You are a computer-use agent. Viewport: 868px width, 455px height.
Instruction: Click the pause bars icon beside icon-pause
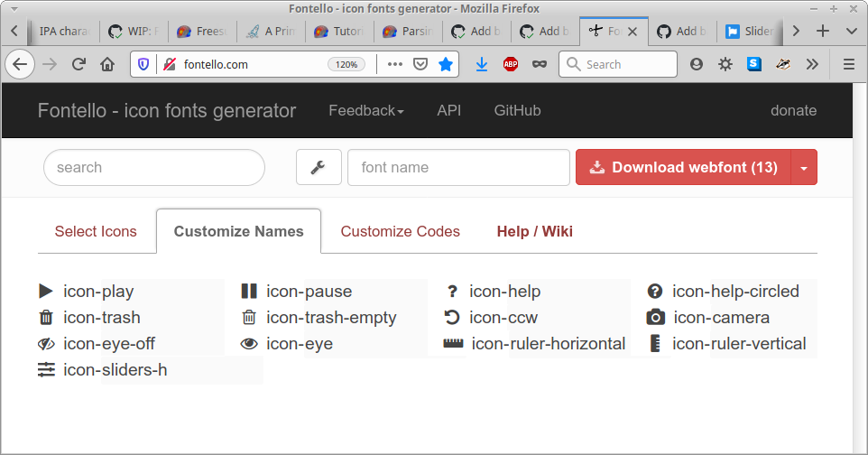click(x=249, y=291)
